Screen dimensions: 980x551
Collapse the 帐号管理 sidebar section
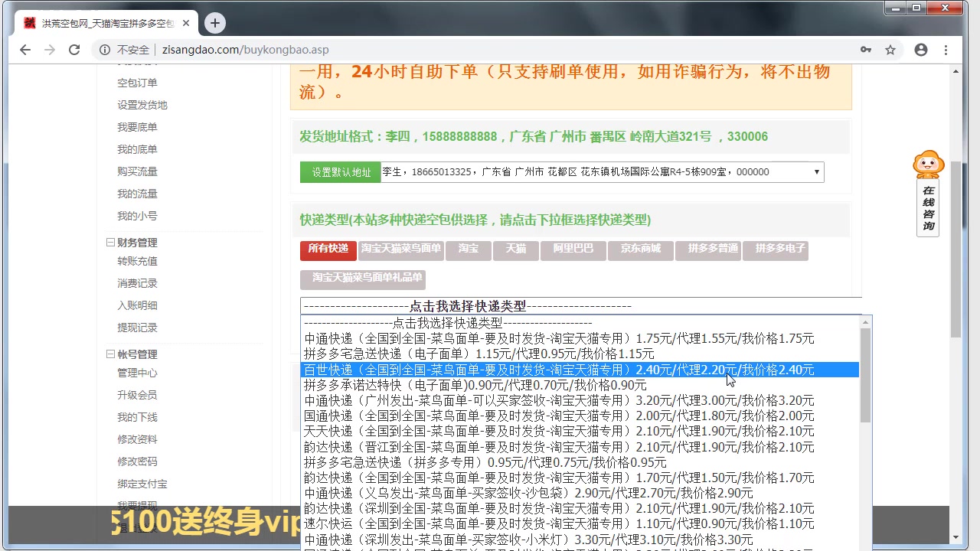point(110,354)
